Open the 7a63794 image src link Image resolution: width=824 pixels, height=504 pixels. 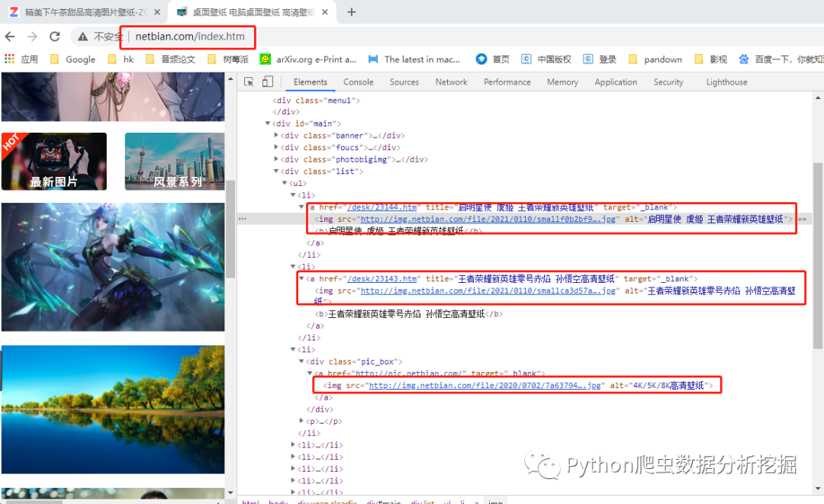click(485, 385)
